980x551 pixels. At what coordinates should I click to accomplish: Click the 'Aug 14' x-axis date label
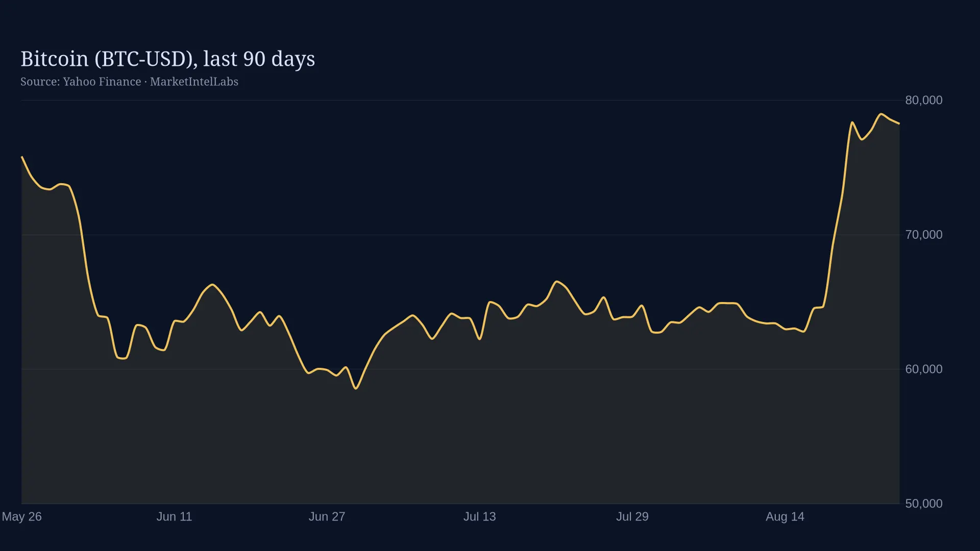pos(785,517)
